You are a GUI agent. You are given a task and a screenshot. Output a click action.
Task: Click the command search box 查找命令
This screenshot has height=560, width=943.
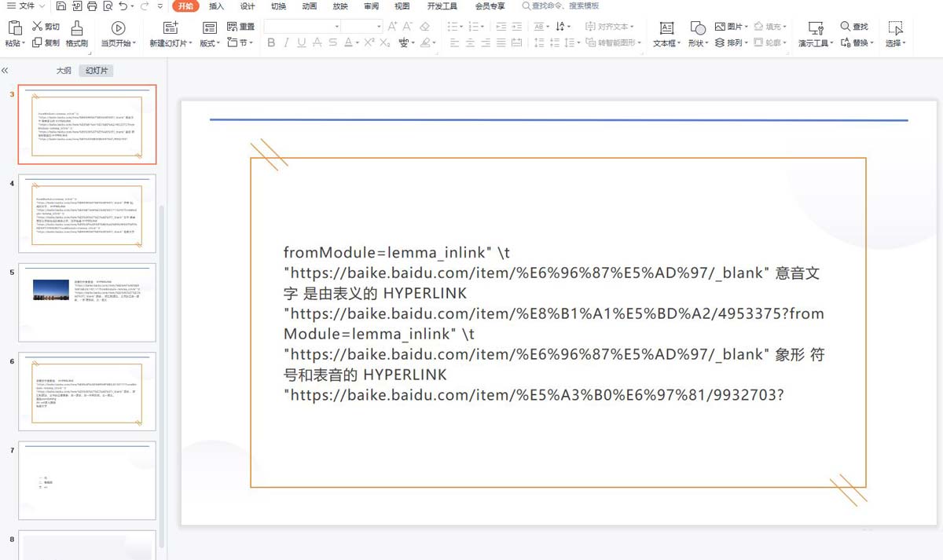[560, 6]
